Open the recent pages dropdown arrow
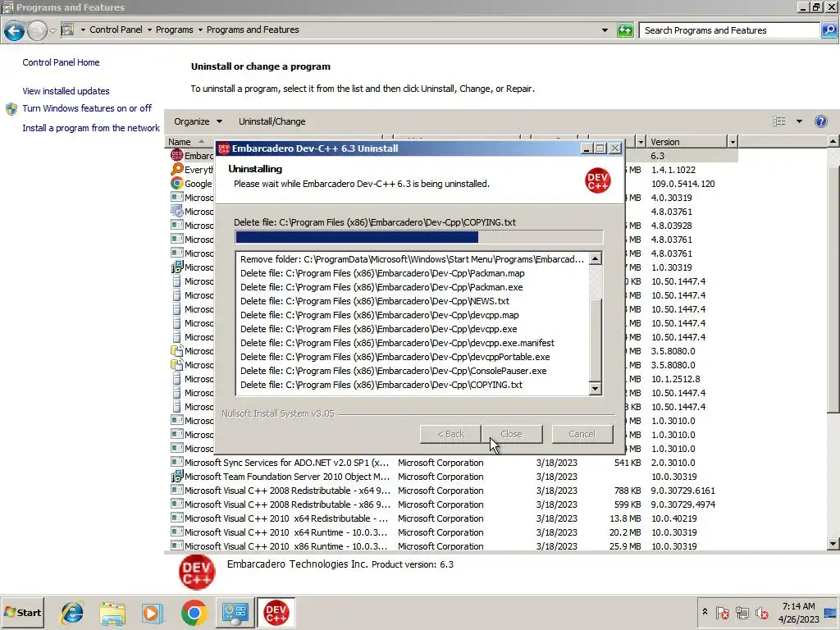 pos(52,31)
